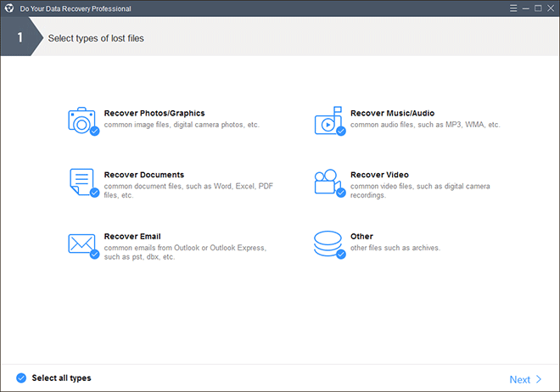Click the Next link

click(519, 379)
